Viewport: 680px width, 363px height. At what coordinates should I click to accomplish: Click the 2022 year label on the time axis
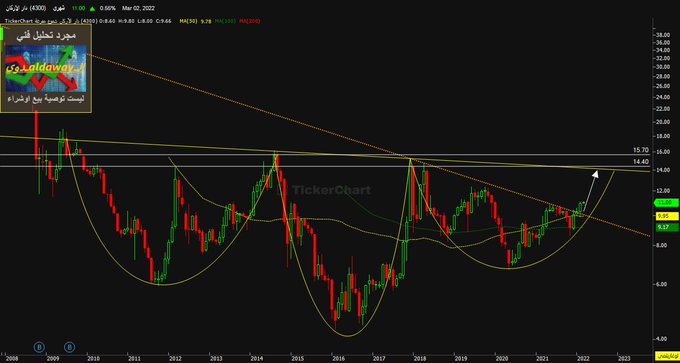[582, 359]
